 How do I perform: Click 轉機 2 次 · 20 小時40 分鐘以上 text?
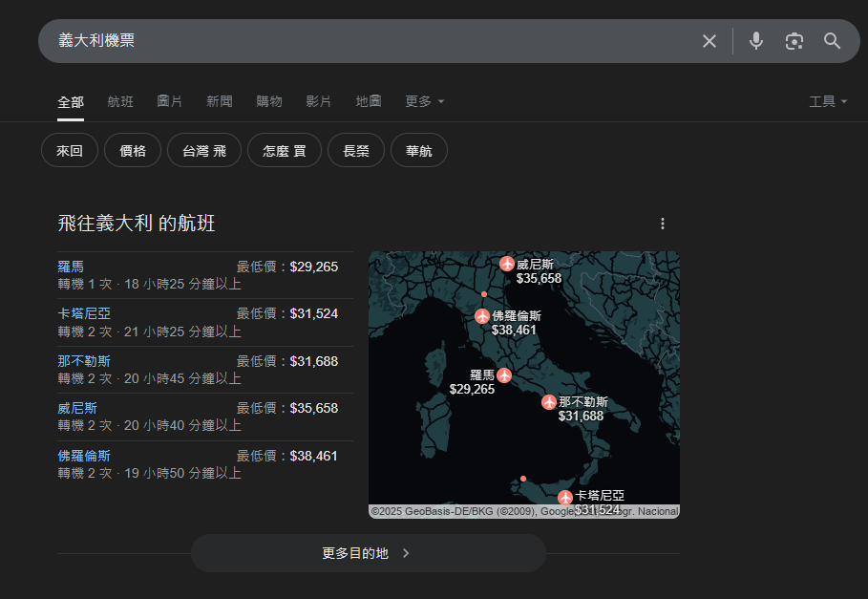point(150,425)
